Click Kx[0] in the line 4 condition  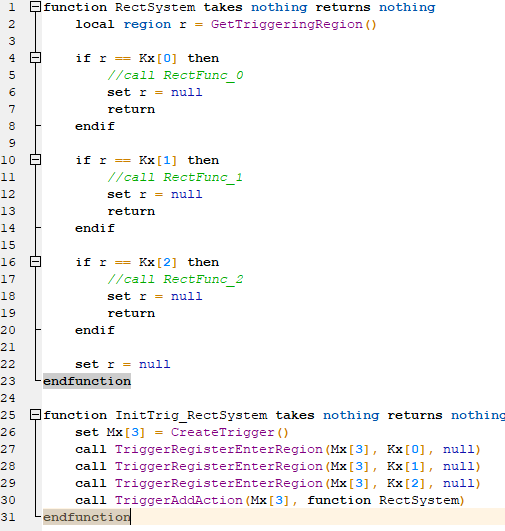[x=158, y=58]
